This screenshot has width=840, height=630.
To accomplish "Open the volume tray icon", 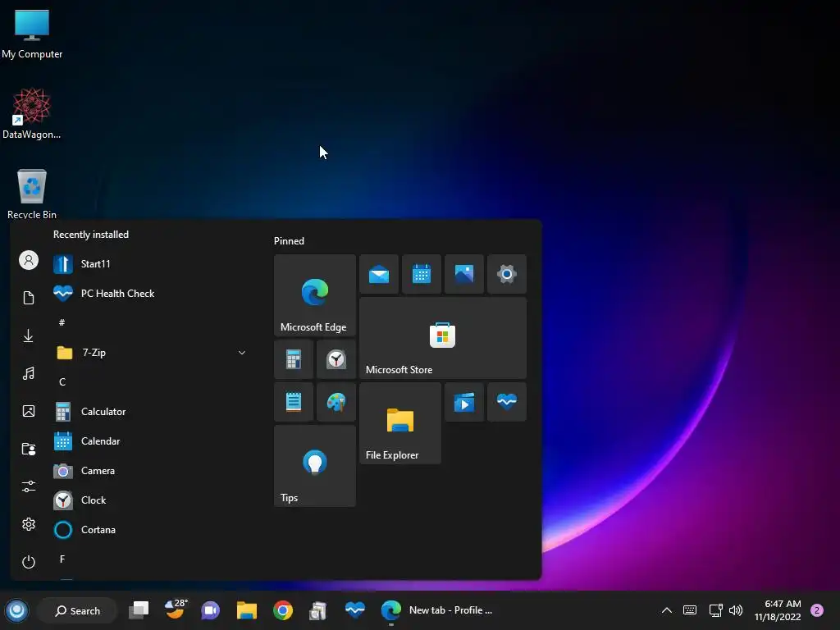I will click(736, 610).
